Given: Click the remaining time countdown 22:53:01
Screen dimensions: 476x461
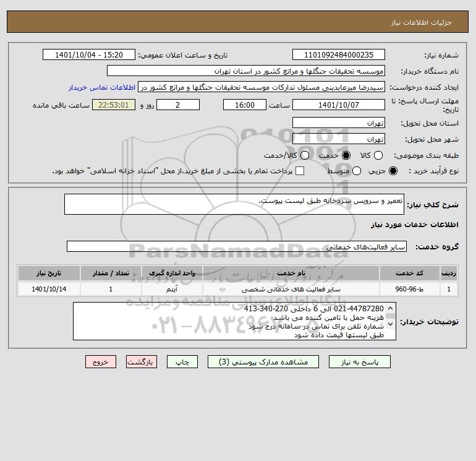Looking at the screenshot, I should pyautogui.click(x=114, y=105).
